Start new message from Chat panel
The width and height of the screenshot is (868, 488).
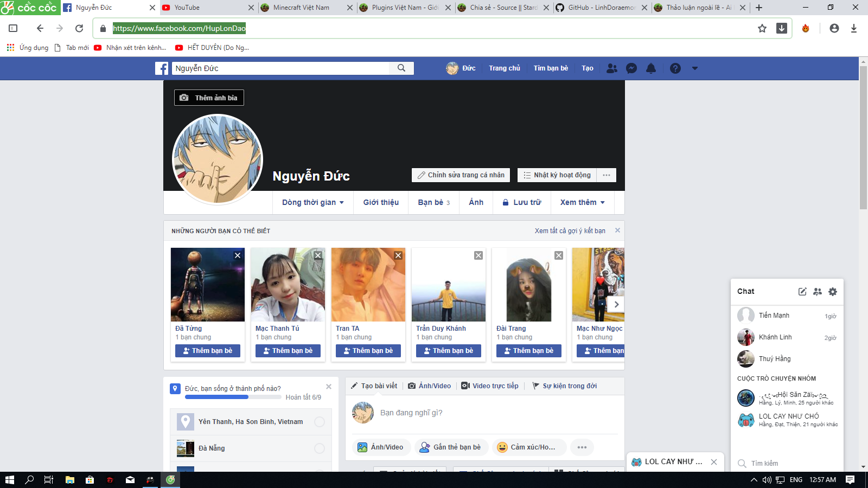pyautogui.click(x=802, y=292)
